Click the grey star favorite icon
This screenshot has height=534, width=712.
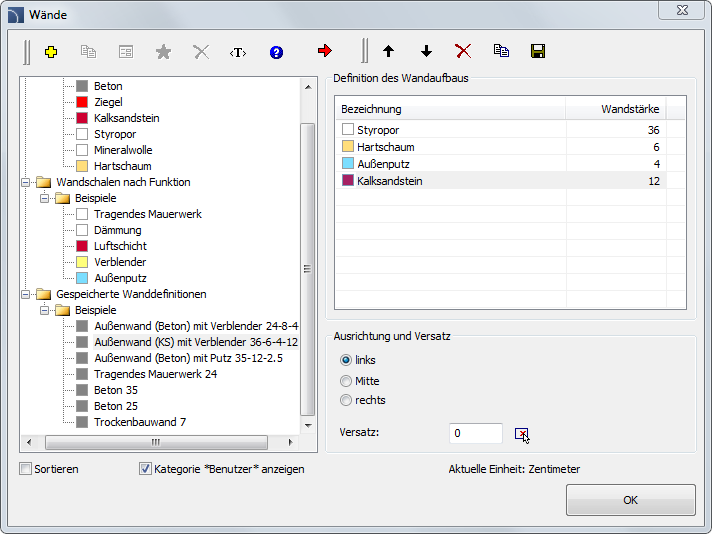163,52
